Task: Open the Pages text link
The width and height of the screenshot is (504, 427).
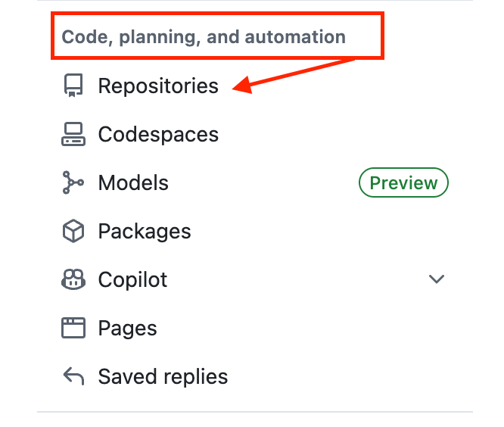Action: [127, 329]
